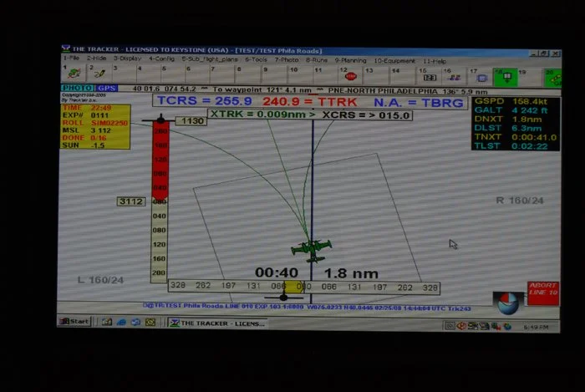Open the Windows Start menu

pos(74,321)
